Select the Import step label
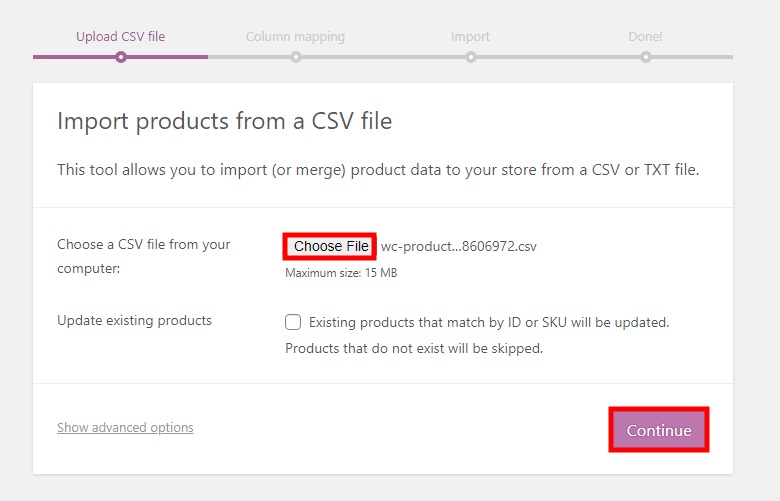780x501 pixels. (x=471, y=36)
